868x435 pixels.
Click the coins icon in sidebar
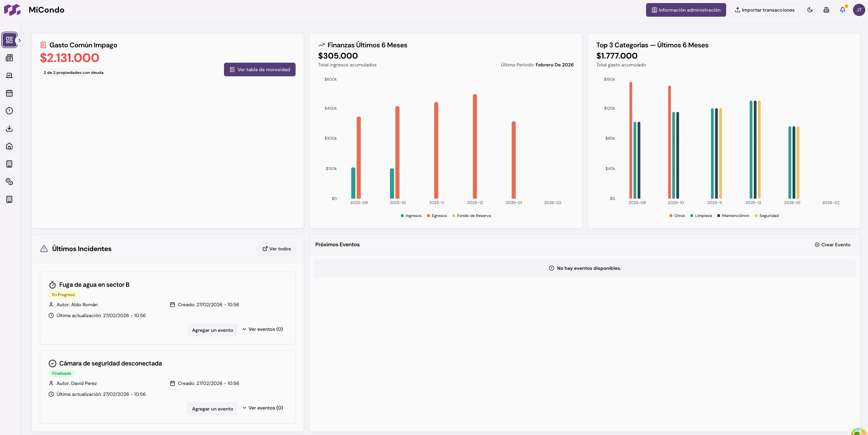pos(10,182)
